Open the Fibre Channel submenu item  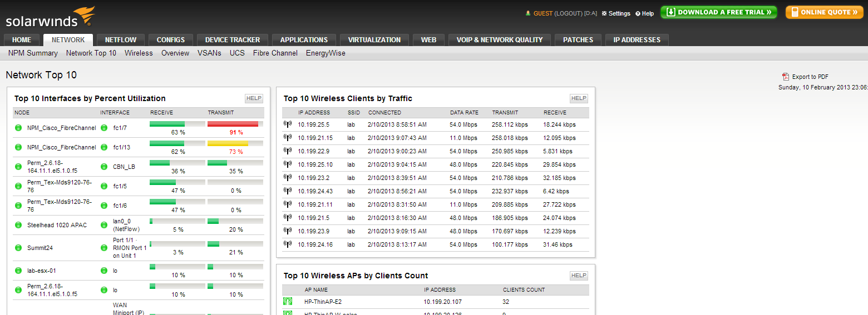pyautogui.click(x=275, y=53)
